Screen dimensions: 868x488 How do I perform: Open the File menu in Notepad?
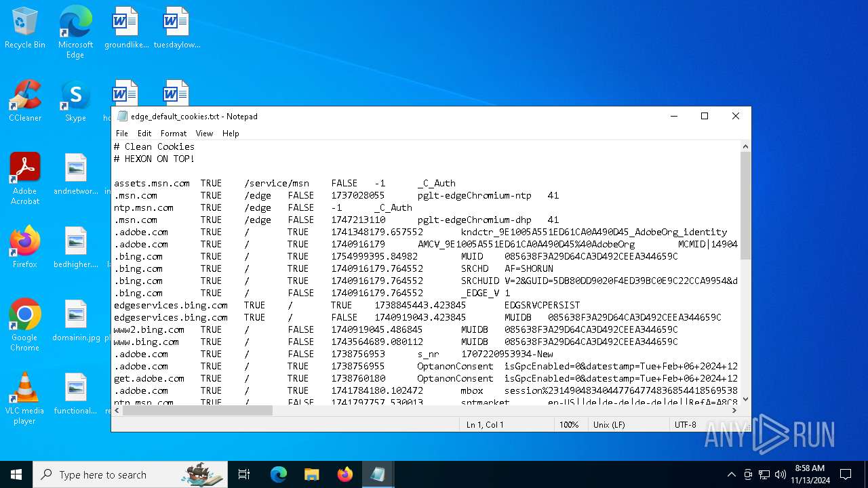click(122, 134)
